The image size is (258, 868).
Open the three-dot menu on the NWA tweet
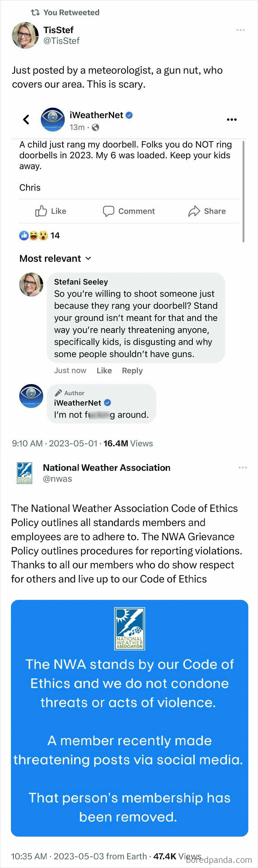[x=243, y=467]
